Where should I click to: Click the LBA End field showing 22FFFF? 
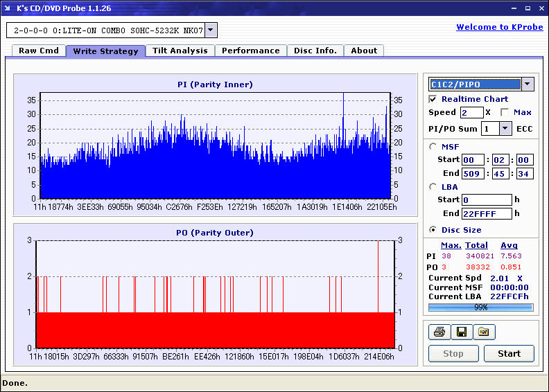click(x=487, y=214)
